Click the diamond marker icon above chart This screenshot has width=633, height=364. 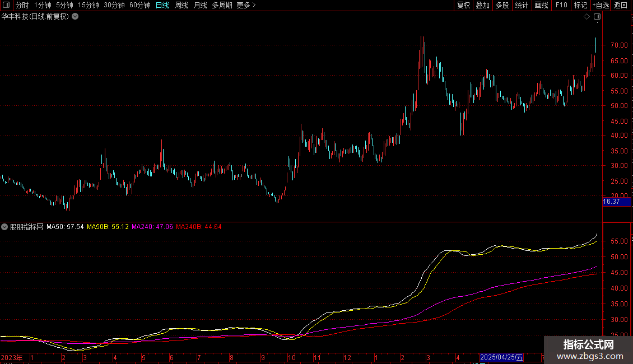point(587,17)
